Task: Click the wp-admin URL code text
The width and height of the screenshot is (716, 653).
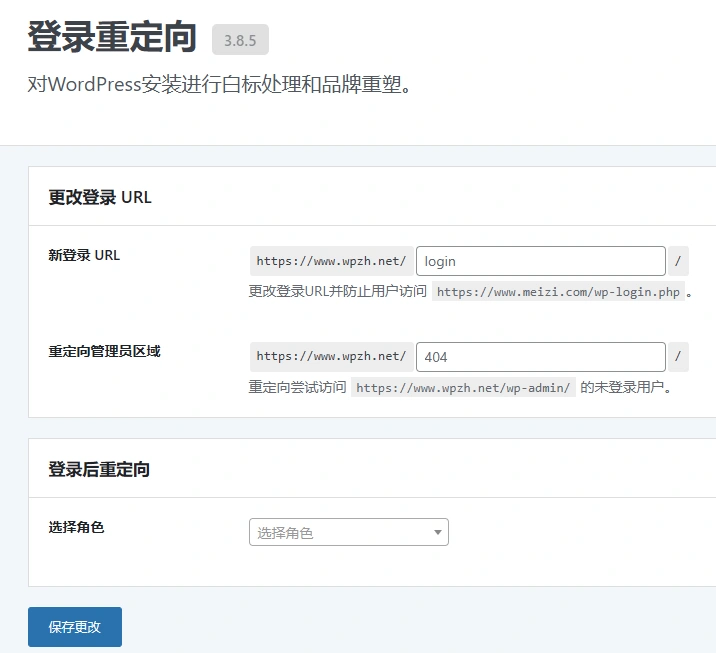Action: click(463, 388)
